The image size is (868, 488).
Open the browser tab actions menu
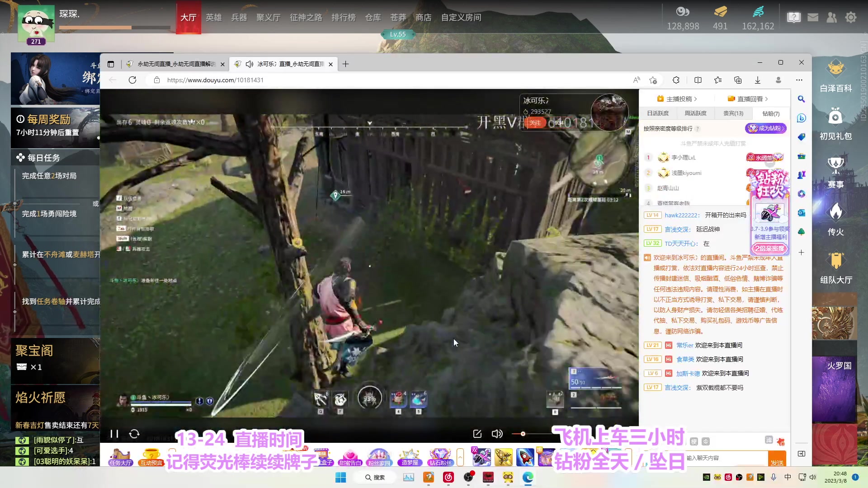point(111,64)
